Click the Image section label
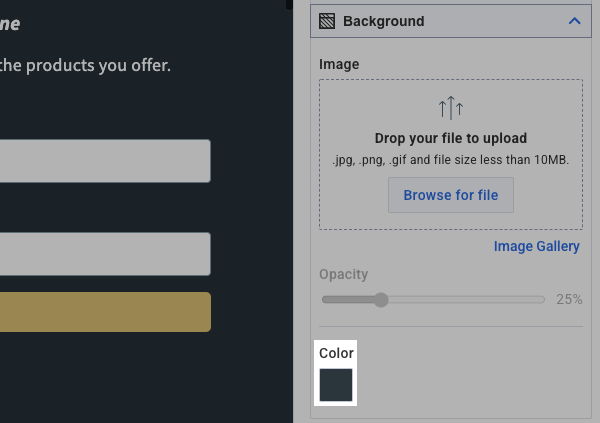The width and height of the screenshot is (600, 423). tap(339, 64)
